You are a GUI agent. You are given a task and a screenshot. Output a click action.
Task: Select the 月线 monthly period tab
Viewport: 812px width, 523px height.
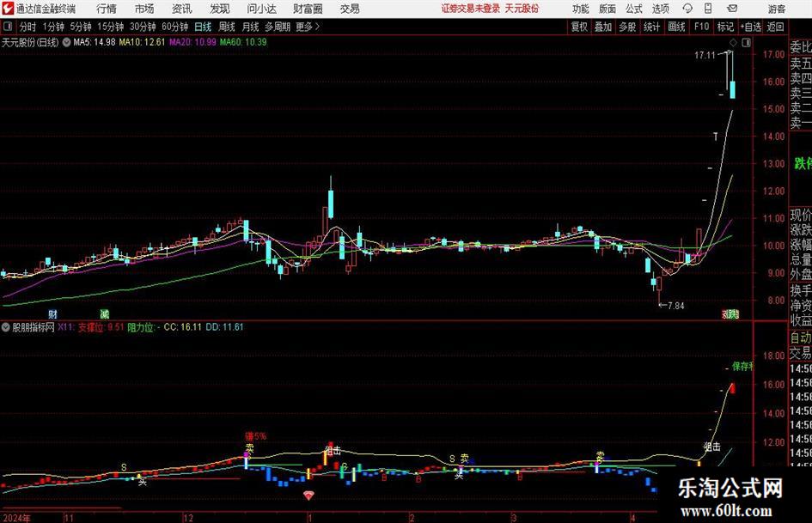250,27
